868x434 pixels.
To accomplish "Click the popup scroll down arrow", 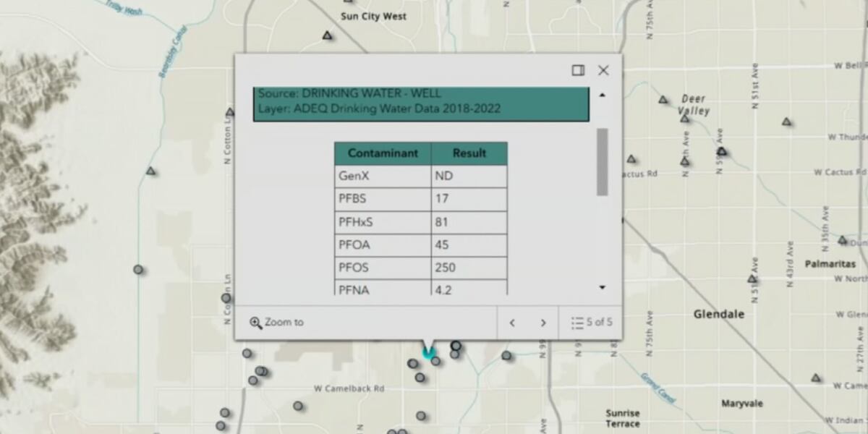I will [602, 288].
